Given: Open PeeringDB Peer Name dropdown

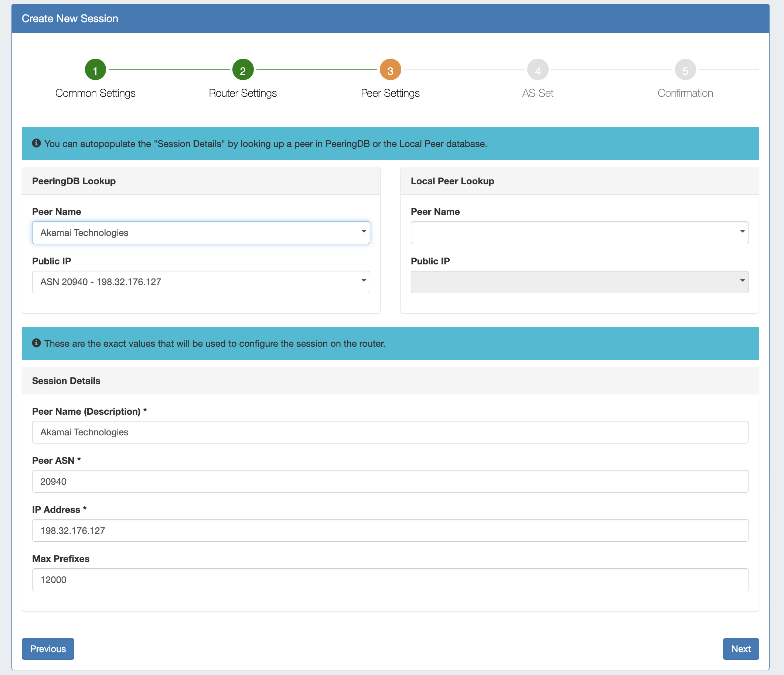Looking at the screenshot, I should [x=201, y=233].
